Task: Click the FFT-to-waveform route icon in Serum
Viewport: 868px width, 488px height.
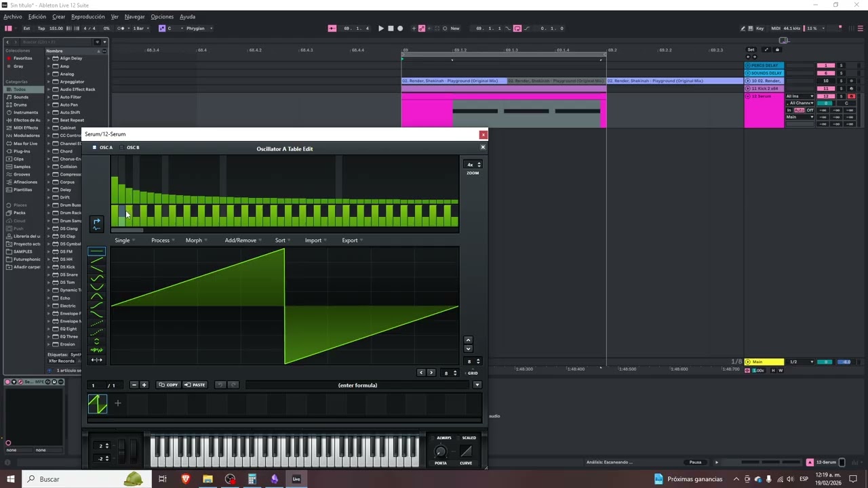Action: (97, 224)
